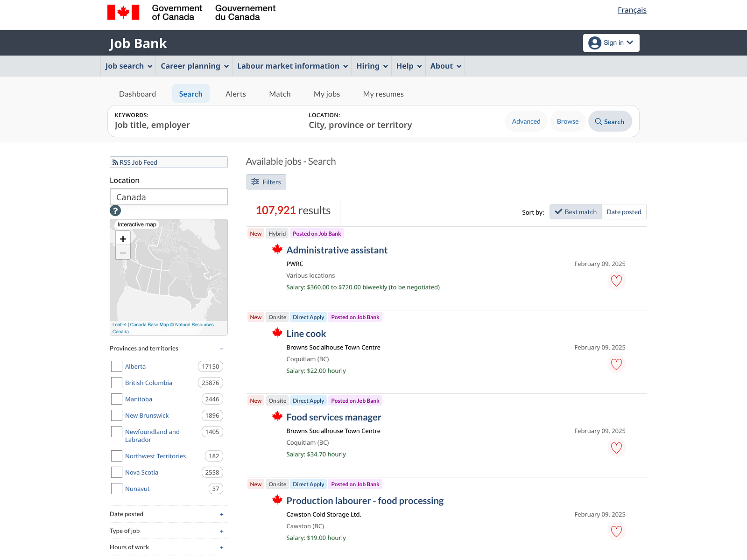This screenshot has width=747, height=560.
Task: Open the Sign in dropdown
Action: [x=611, y=43]
